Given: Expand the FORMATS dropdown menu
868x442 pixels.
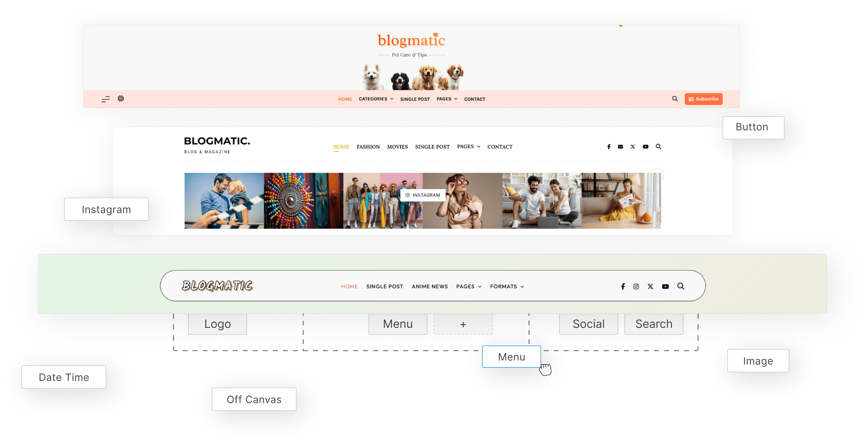Looking at the screenshot, I should point(507,287).
